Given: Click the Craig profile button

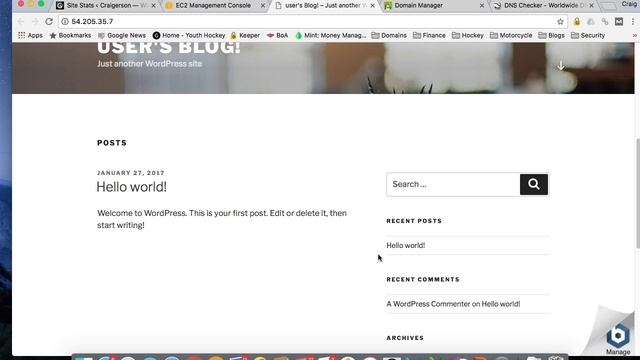Looking at the screenshot, I should tap(630, 4).
